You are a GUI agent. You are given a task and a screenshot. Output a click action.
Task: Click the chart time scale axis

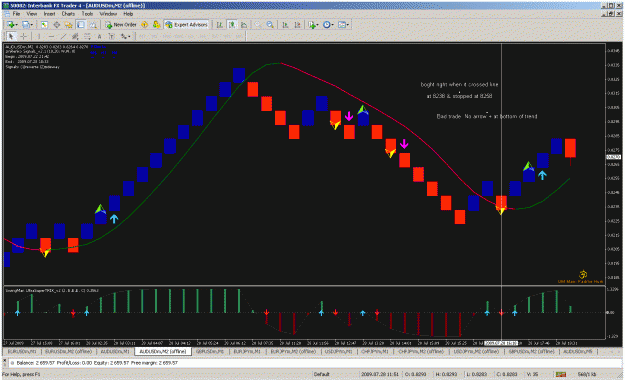[305, 343]
